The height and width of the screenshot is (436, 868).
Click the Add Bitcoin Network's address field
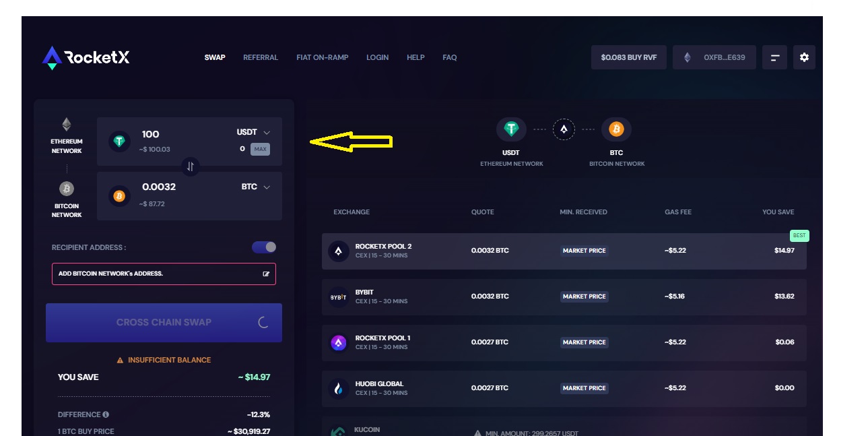pos(164,274)
